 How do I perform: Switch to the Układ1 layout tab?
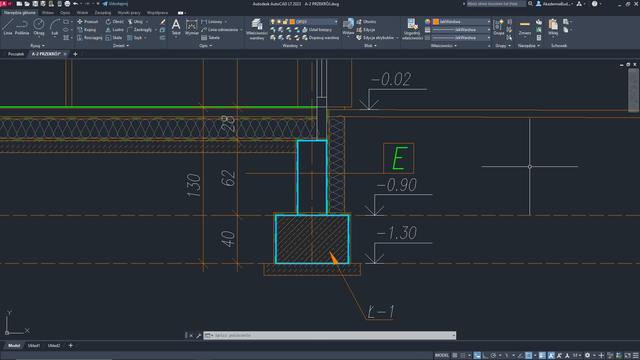coord(34,346)
